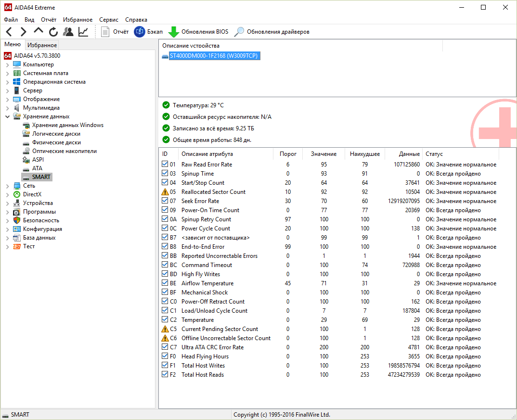Click the Безопасность shield icon
Viewport: 517px width, 420px height.
coord(17,220)
